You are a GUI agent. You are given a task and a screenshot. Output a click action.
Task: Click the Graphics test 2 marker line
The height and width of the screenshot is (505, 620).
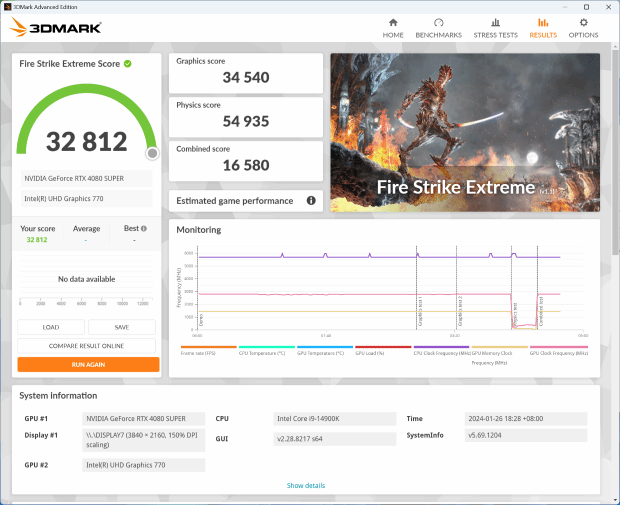pyautogui.click(x=456, y=287)
